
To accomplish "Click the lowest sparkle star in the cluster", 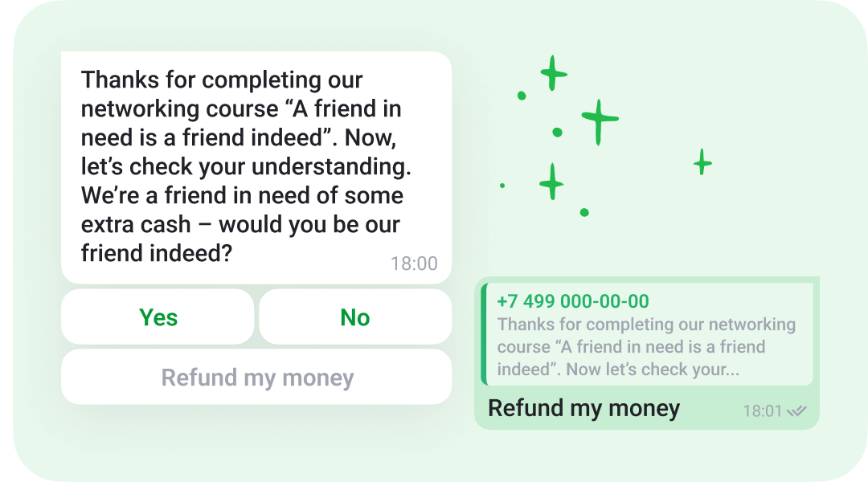I will [551, 182].
